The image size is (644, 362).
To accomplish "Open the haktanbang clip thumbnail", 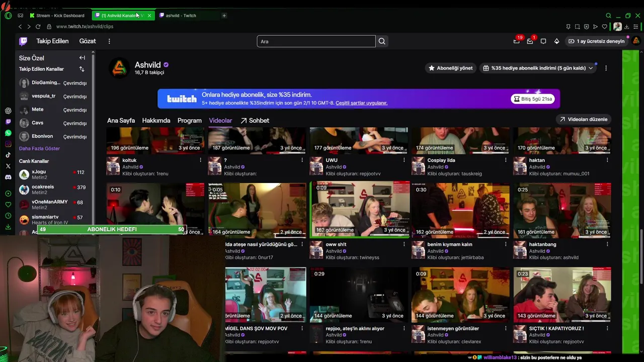I will (562, 210).
